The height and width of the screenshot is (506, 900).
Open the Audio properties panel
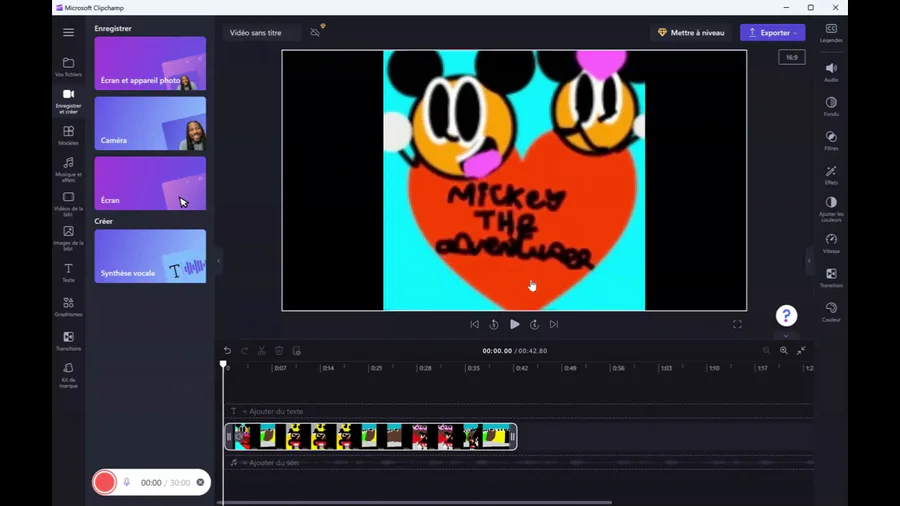tap(831, 73)
